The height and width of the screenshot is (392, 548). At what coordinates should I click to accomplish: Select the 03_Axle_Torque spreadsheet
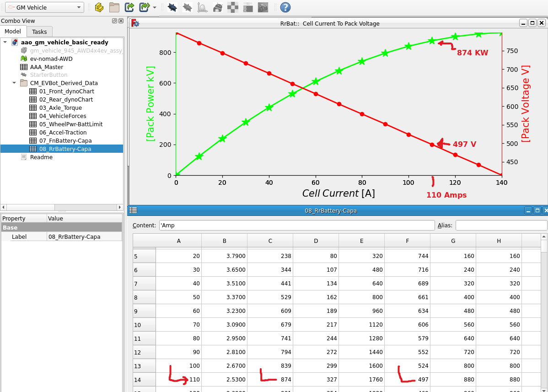point(60,108)
